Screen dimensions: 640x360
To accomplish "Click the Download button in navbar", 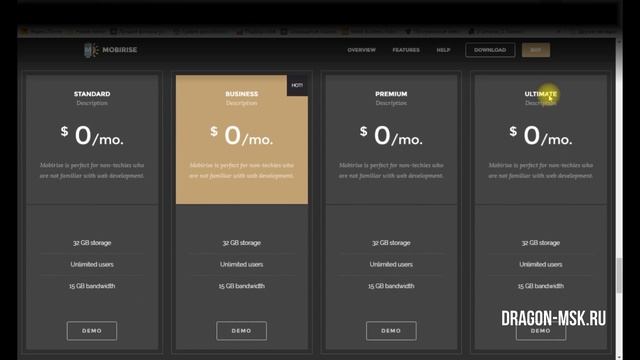I will (490, 50).
